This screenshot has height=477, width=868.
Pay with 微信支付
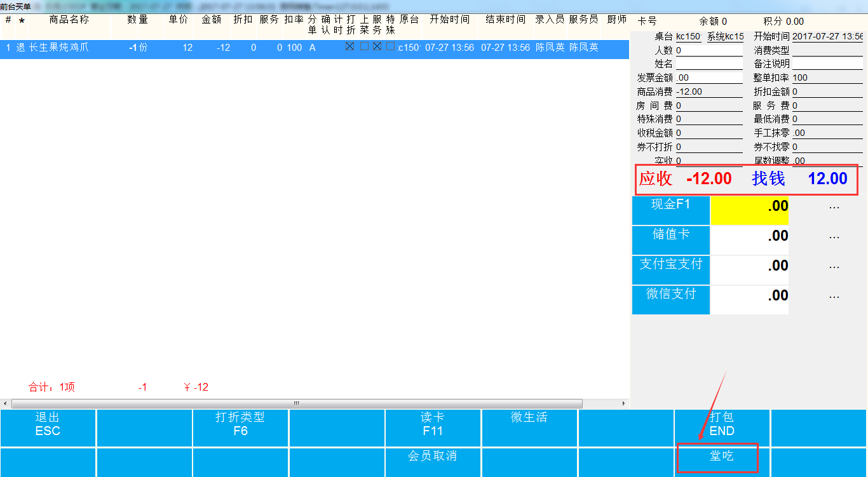coord(670,300)
